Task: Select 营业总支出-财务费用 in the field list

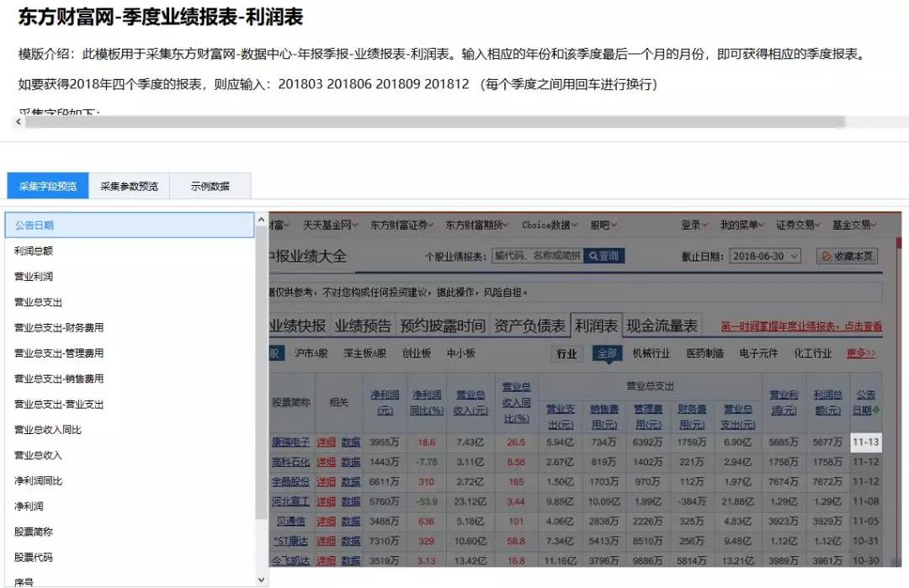Action: click(130, 327)
